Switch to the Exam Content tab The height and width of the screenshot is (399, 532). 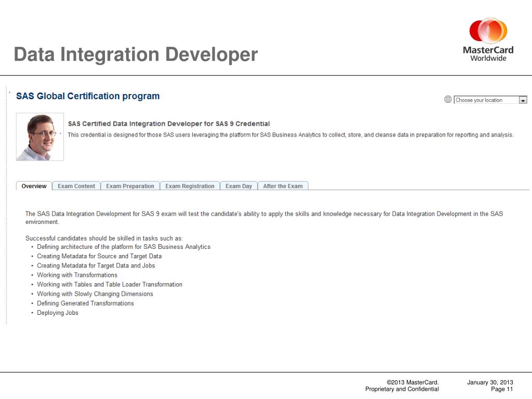[76, 186]
